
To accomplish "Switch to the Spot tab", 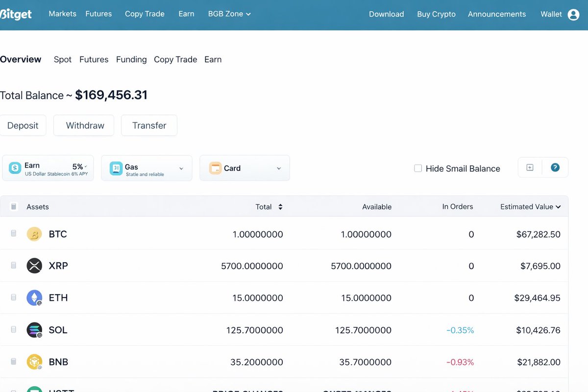I will pos(63,60).
